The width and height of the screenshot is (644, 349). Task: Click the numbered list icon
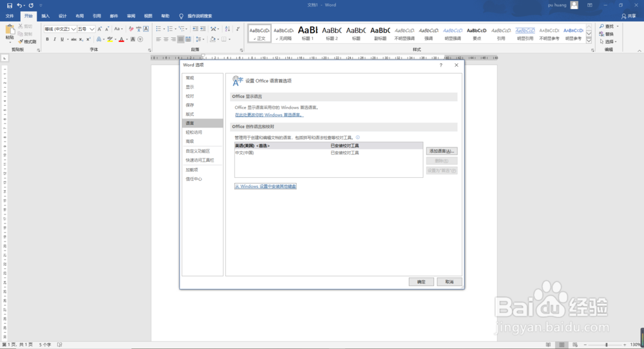tap(169, 29)
